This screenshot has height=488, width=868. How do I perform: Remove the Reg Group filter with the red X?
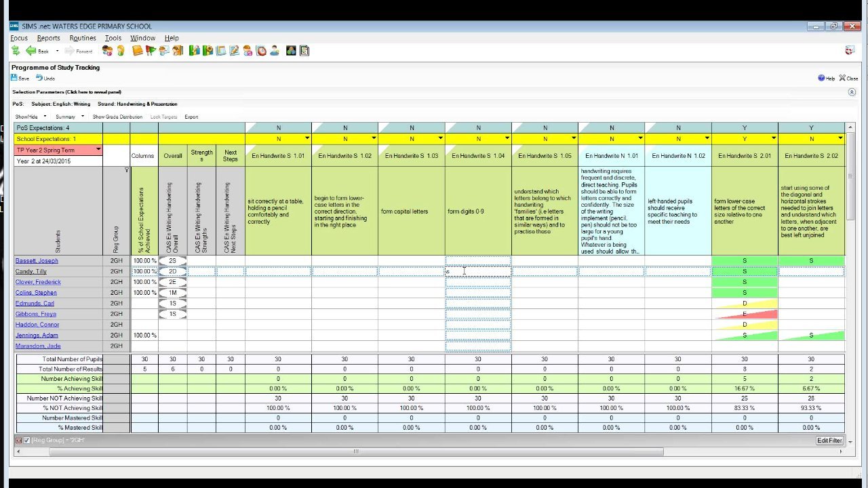coord(19,441)
